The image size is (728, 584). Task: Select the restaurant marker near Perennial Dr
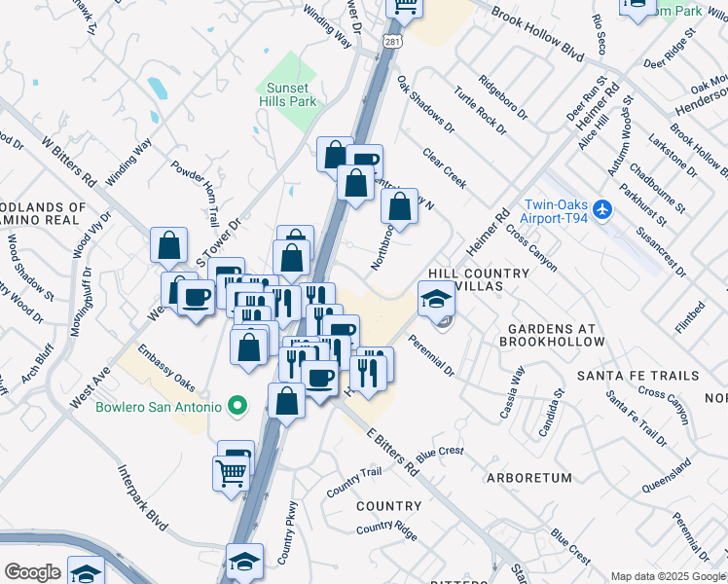pyautogui.click(x=368, y=374)
